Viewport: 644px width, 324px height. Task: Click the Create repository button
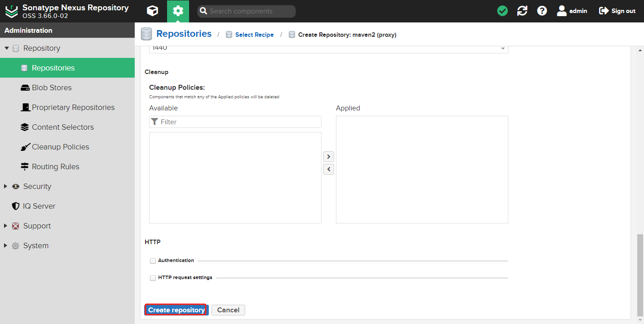click(x=176, y=310)
